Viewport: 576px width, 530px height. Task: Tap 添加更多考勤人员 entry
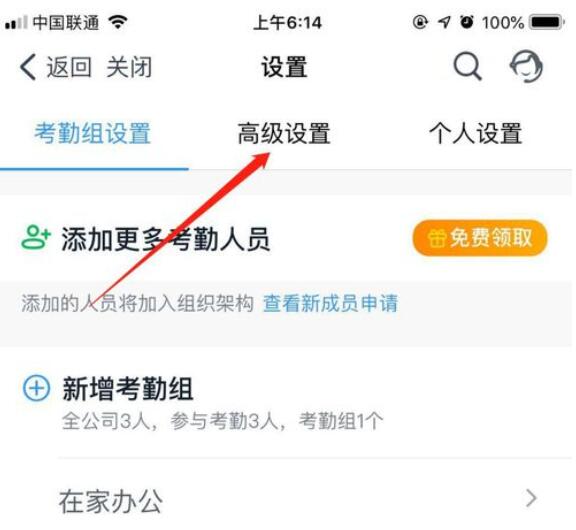[x=166, y=239]
